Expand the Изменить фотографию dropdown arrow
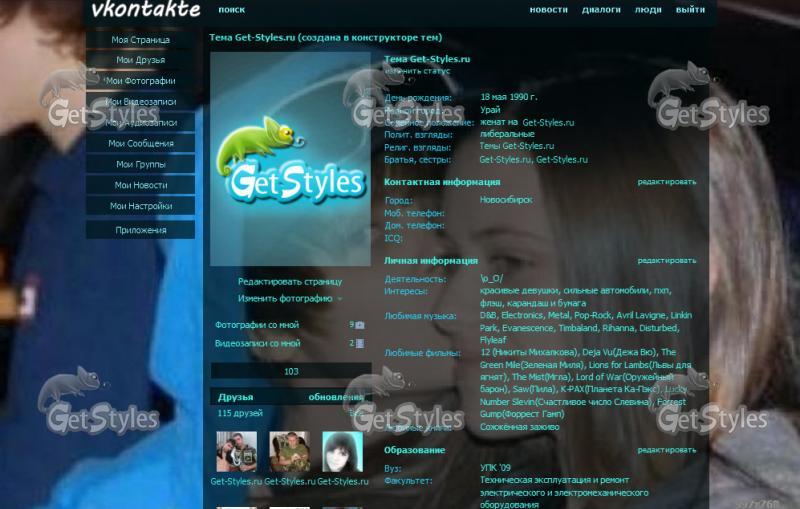This screenshot has height=509, width=800. coord(340,299)
